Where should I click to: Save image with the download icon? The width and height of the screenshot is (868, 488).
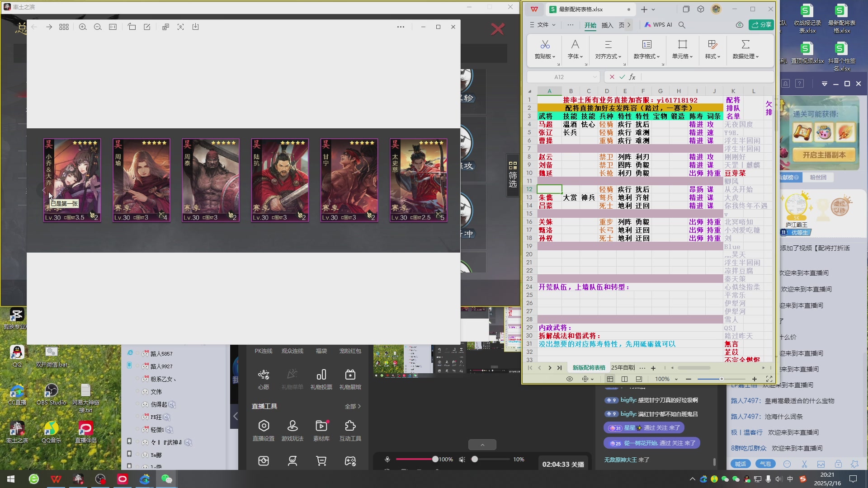click(x=195, y=27)
